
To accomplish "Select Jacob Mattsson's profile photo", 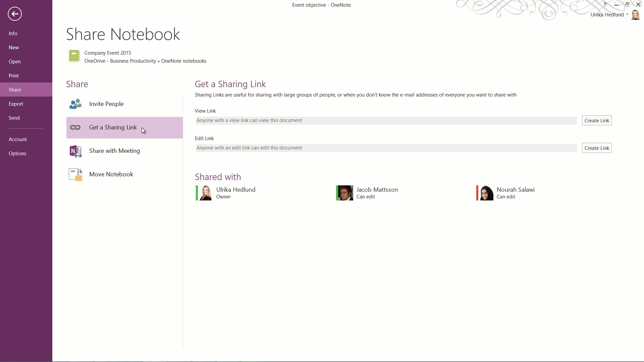I will point(345,193).
